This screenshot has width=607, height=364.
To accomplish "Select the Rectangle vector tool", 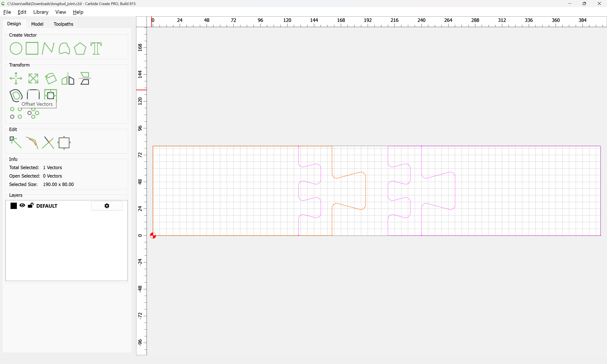I will click(x=32, y=48).
